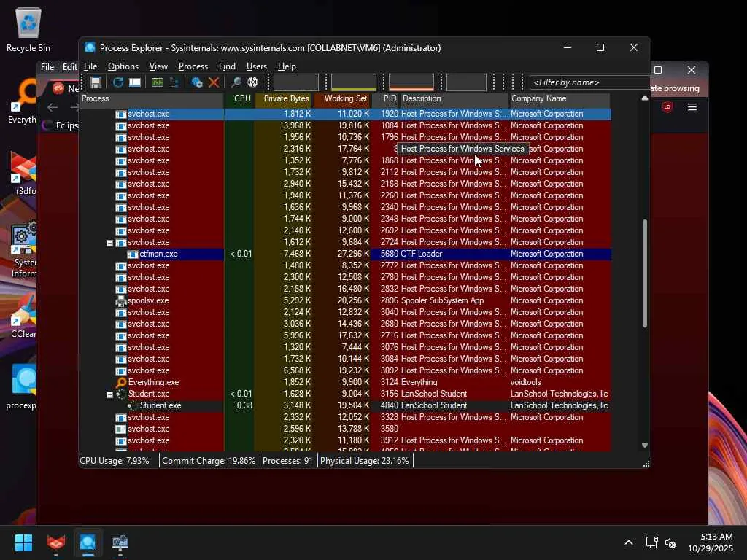Image resolution: width=747 pixels, height=560 pixels.
Task: Select the svchost.exe row with PID 1084
Action: click(x=346, y=125)
